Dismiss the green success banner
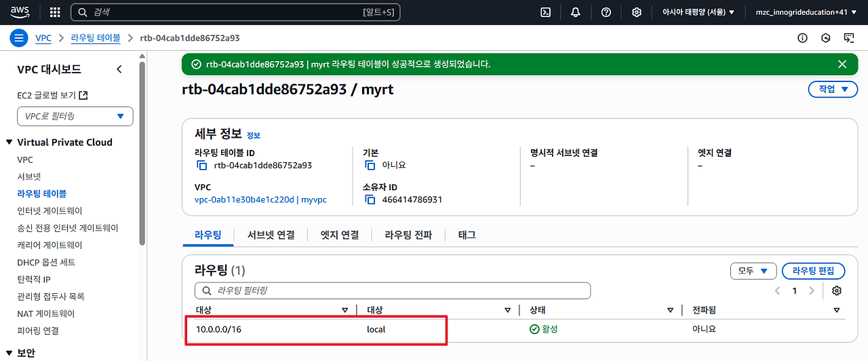The image size is (868, 361). (842, 64)
